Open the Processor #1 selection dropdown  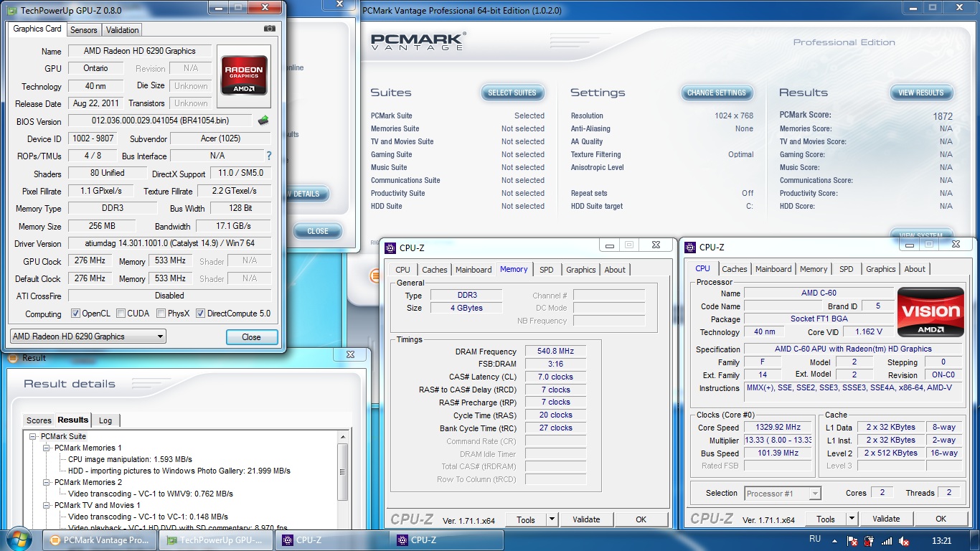782,493
